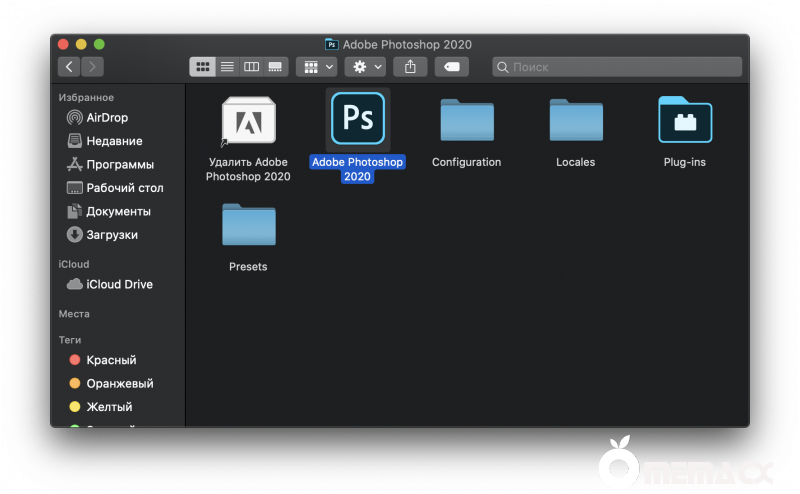Click the Избранное section header

[x=86, y=97]
